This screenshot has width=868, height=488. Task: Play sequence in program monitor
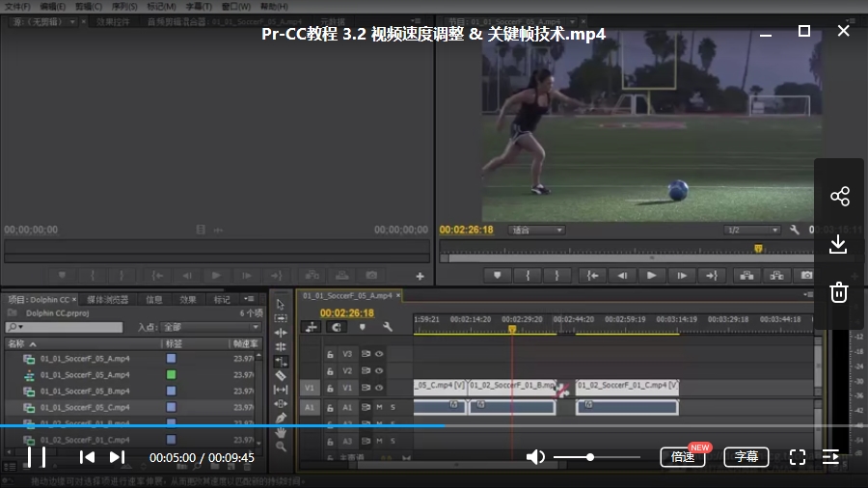(x=652, y=275)
